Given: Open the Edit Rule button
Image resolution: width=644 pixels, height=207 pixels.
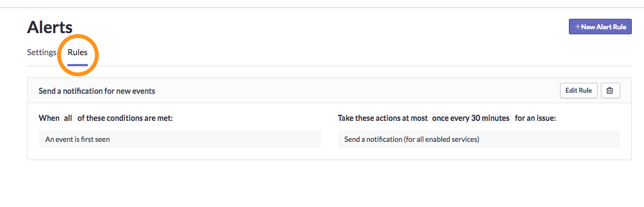Looking at the screenshot, I should coord(578,91).
